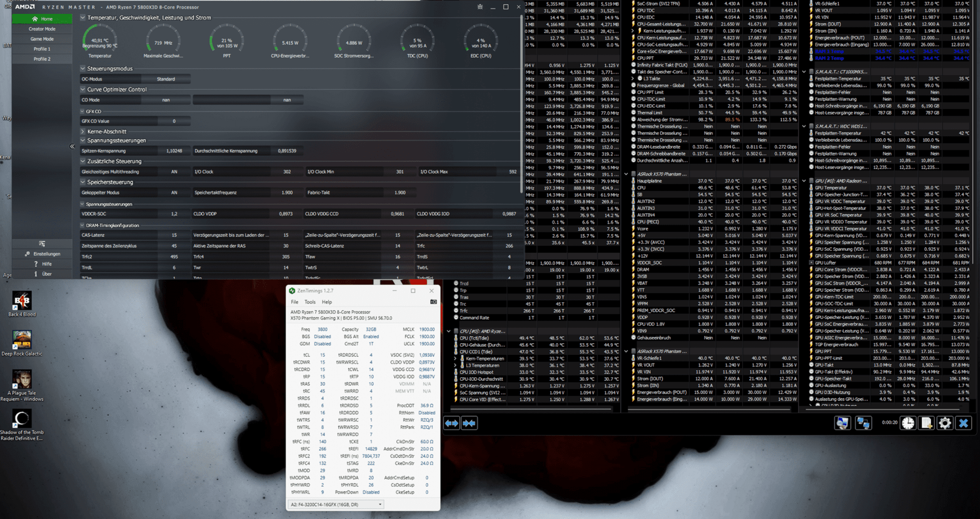Open Shadow of the Tomb Raider shortcut
The image size is (980, 519).
(x=22, y=425)
